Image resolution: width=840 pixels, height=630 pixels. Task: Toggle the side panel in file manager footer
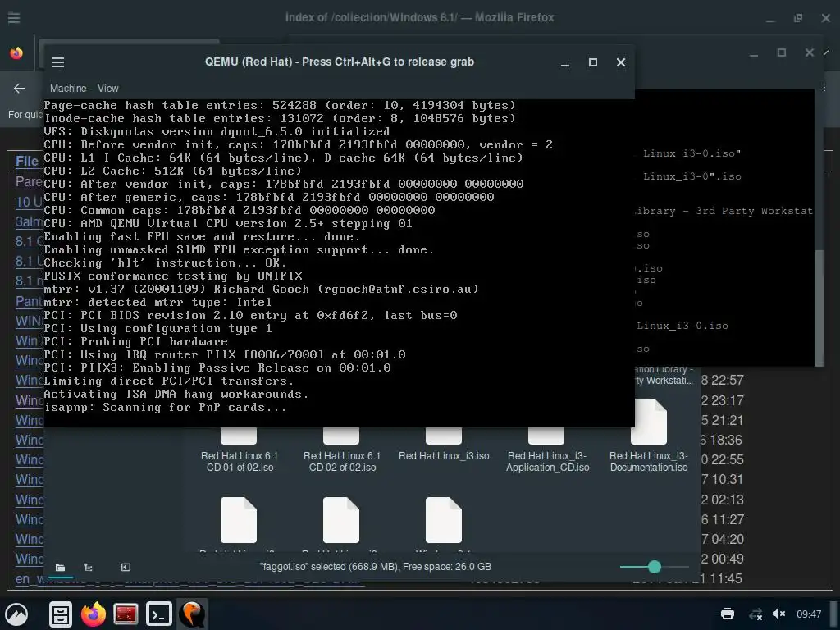(x=126, y=568)
